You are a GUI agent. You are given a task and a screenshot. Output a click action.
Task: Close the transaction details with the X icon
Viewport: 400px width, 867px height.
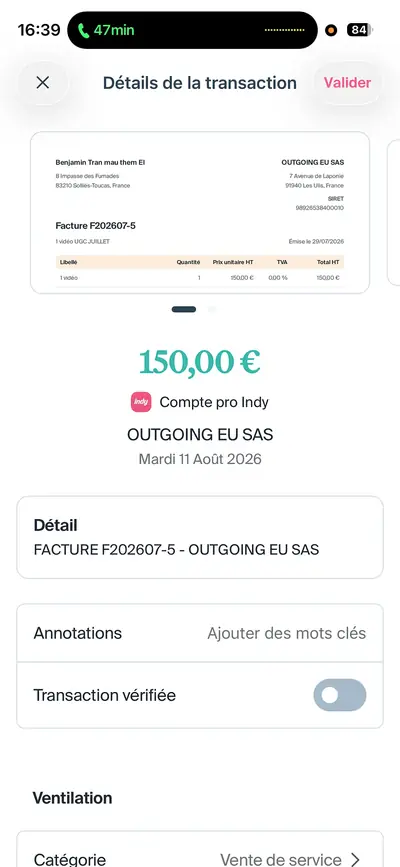43,83
